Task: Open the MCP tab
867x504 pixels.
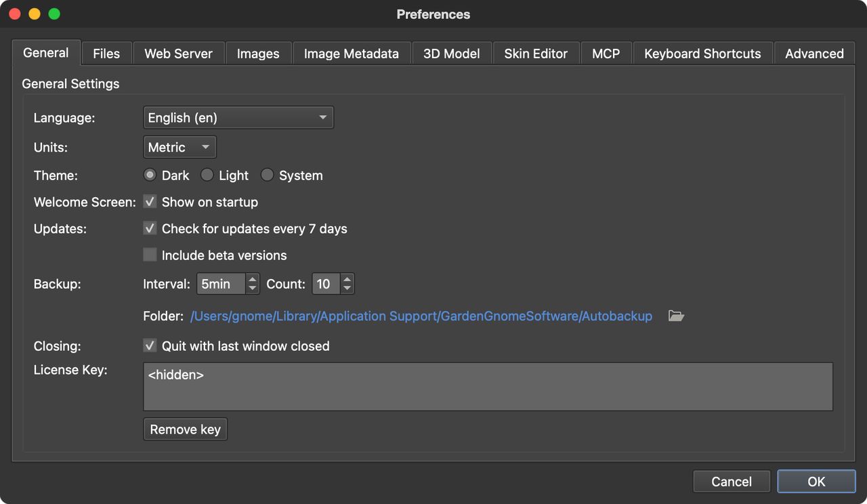Action: pos(606,54)
